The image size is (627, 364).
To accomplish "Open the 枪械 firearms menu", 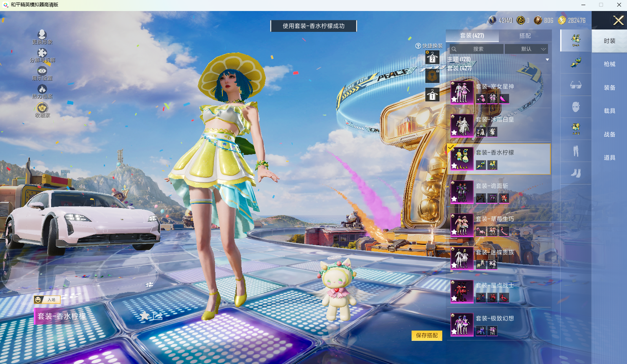I will pos(609,64).
